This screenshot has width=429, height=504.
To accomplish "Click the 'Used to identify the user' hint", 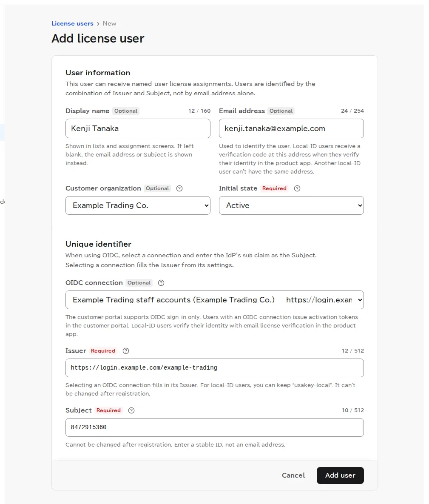I will (290, 159).
